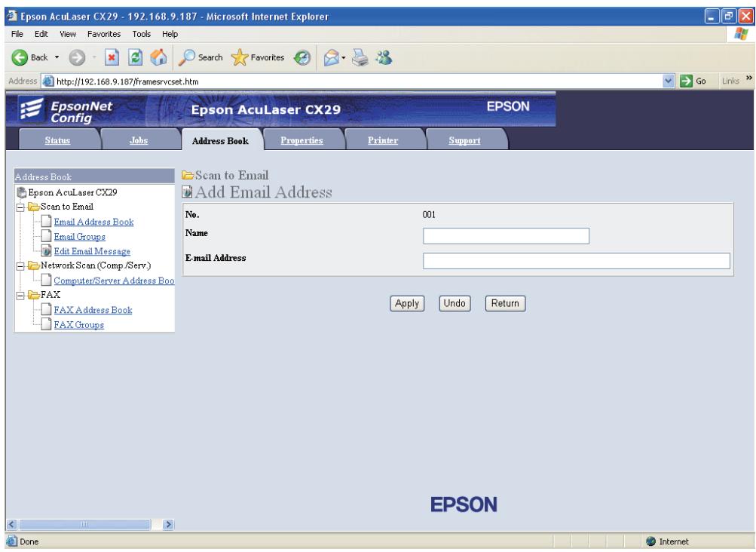Open the Forward history dropdown arrow
Image resolution: width=756 pixels, height=552 pixels.
[94, 57]
